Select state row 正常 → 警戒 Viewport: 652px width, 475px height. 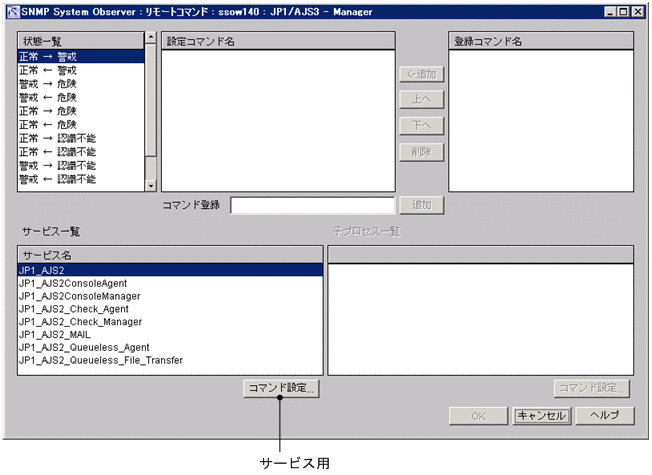coord(81,57)
